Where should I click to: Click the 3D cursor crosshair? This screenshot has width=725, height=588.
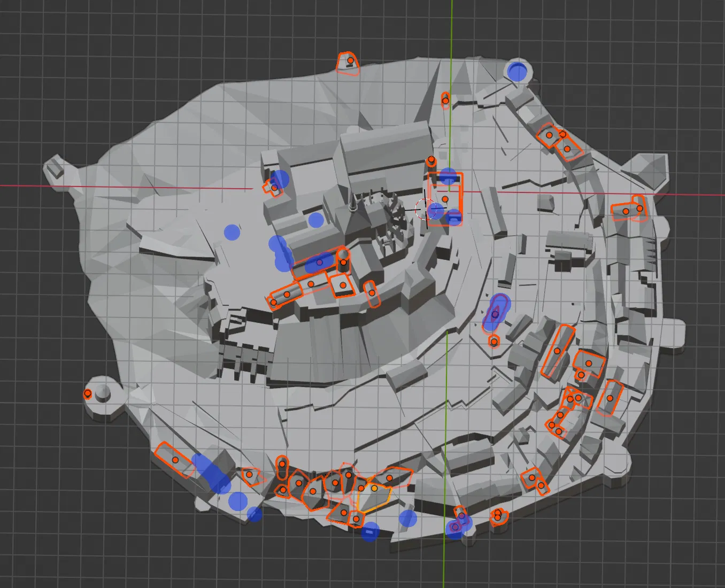pyautogui.click(x=426, y=209)
